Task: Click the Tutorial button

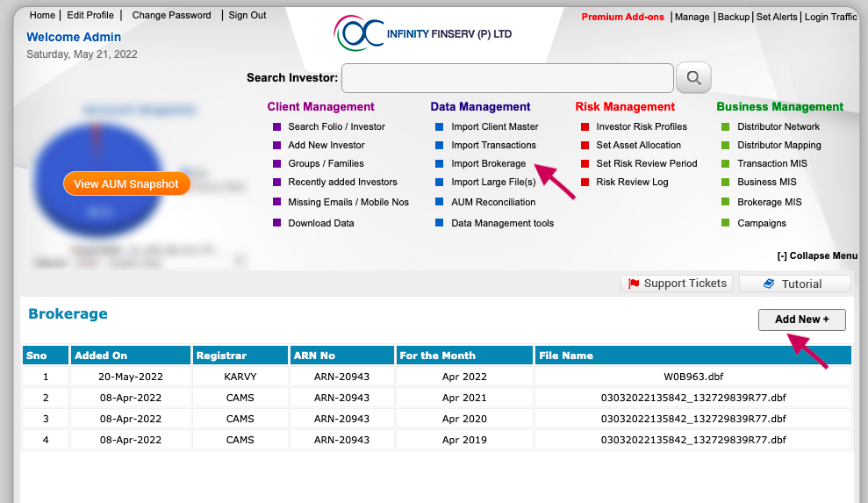Action: point(795,284)
